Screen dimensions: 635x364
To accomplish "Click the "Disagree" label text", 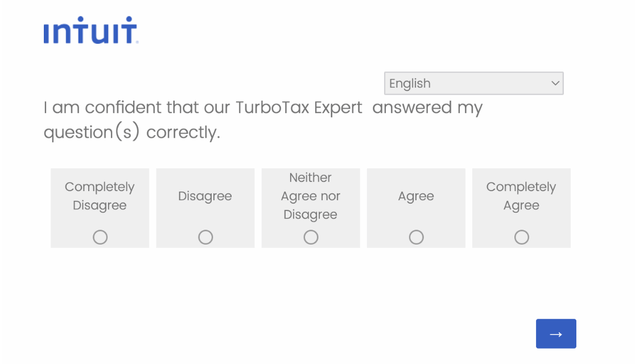I will click(x=205, y=196).
